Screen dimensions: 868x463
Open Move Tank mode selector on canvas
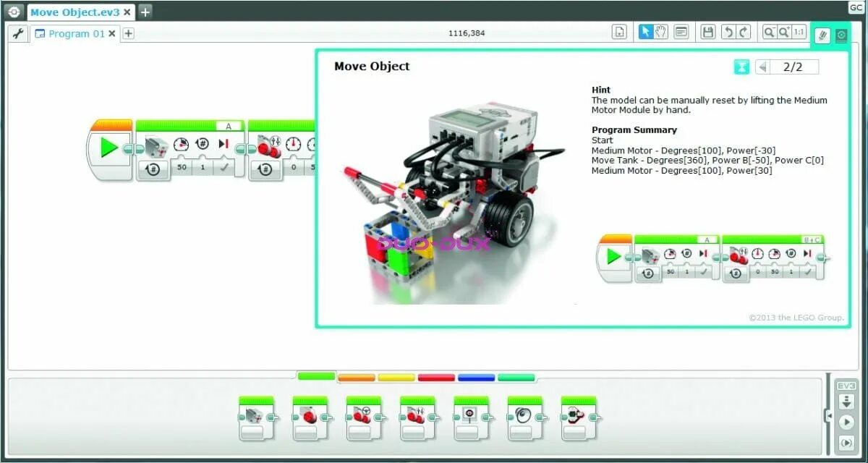265,169
